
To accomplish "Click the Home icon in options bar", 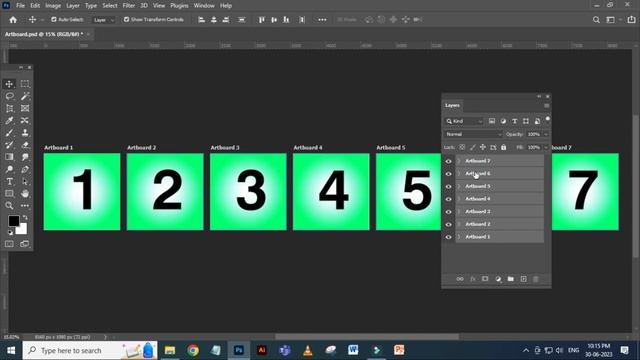I will coord(13,20).
